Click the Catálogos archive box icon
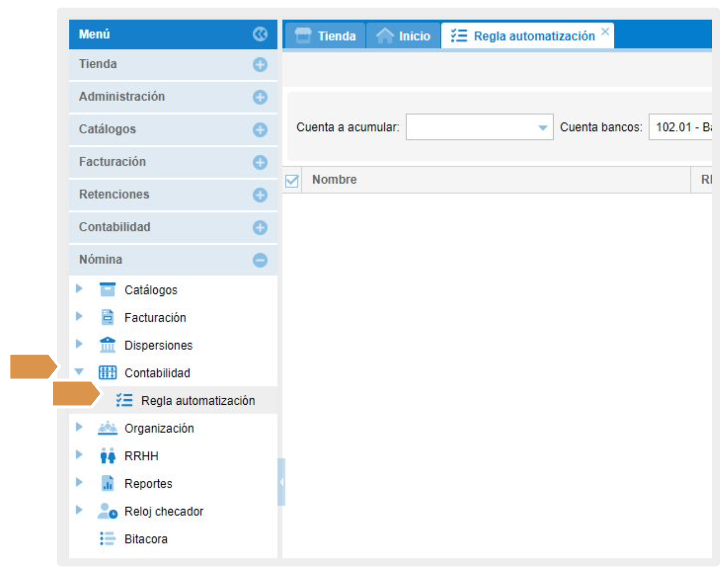728x572 pixels. click(x=107, y=290)
